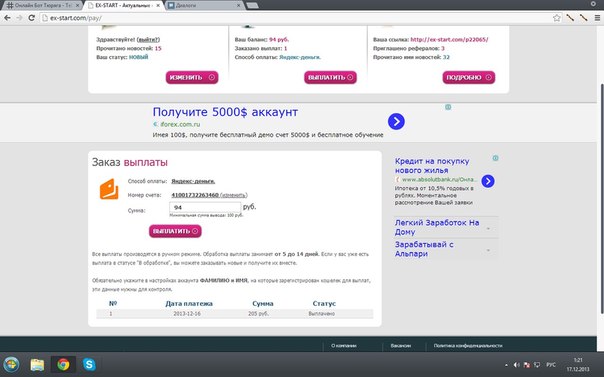Go back using browser back arrow
Viewport: 604px width, 377px height.
(7, 18)
